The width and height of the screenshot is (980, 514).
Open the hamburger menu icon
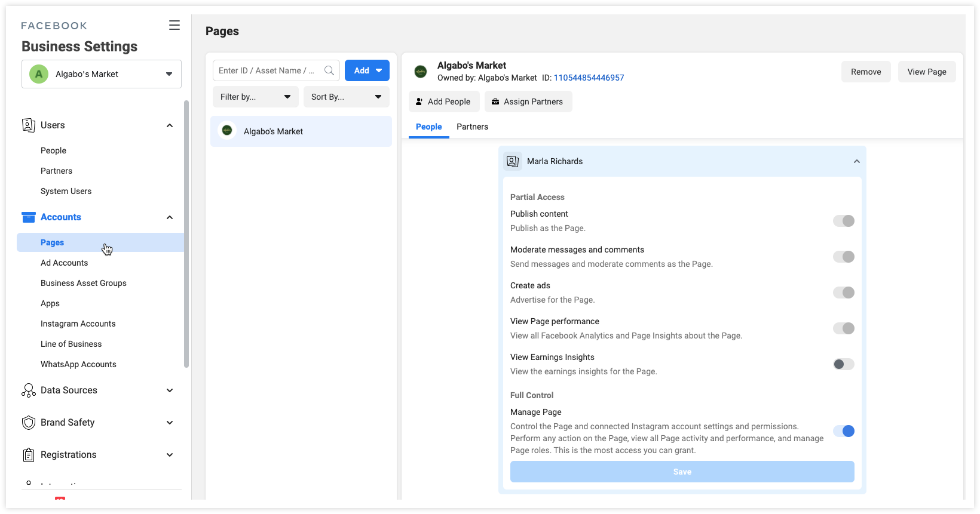point(174,25)
